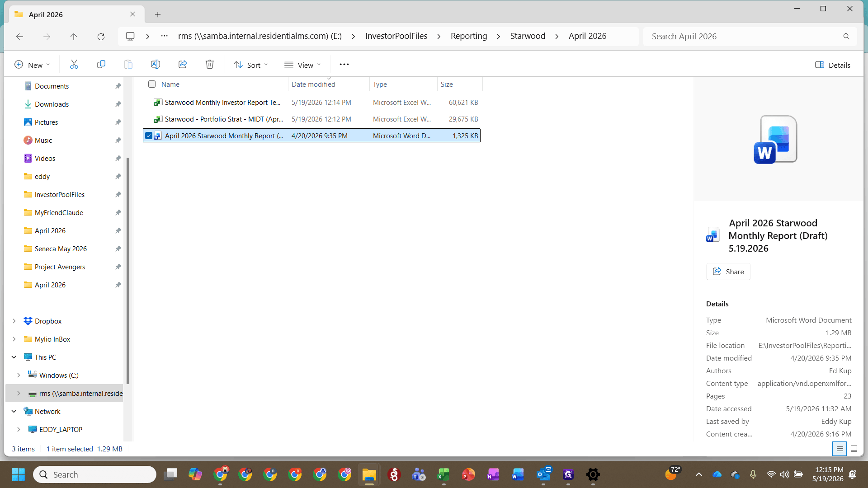The width and height of the screenshot is (868, 488).
Task: Expand the Windows (C:) drive node
Action: click(x=19, y=375)
